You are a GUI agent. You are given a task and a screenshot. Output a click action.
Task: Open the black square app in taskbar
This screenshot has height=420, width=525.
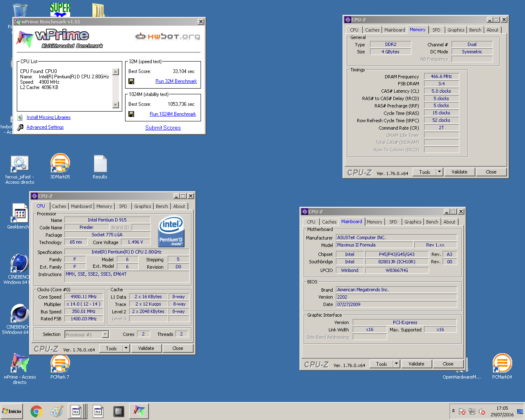(x=119, y=411)
